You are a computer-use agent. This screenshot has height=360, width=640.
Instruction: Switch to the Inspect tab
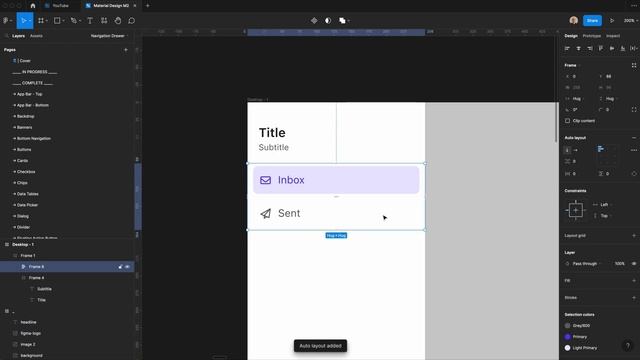coord(613,36)
